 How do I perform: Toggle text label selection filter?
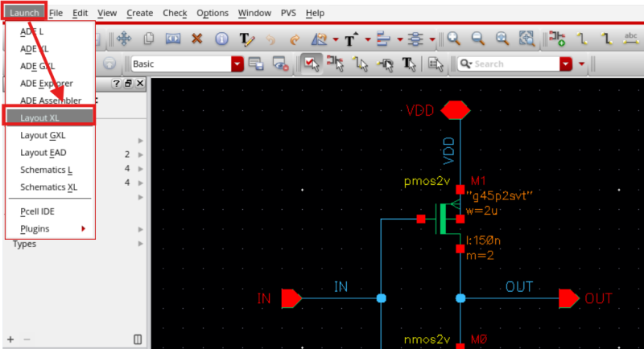pos(409,64)
